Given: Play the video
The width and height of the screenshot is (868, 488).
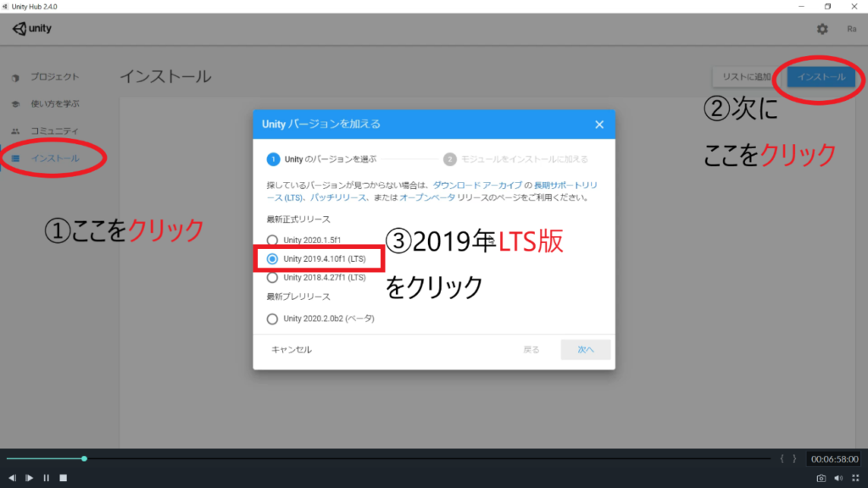Looking at the screenshot, I should pos(30,478).
